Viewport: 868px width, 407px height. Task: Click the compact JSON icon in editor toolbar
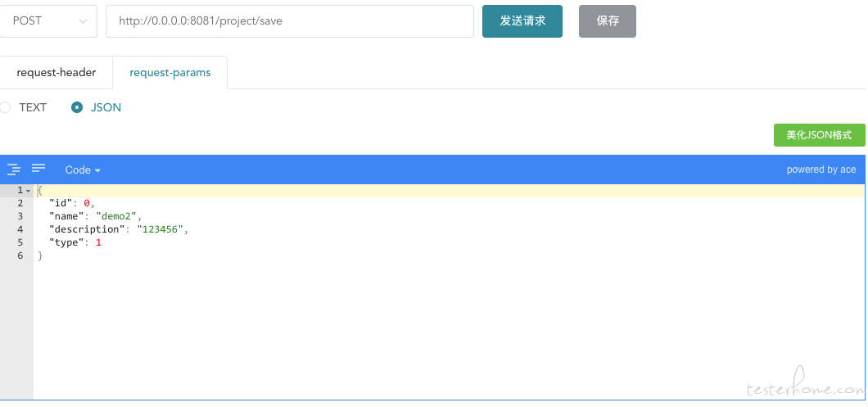pos(38,169)
